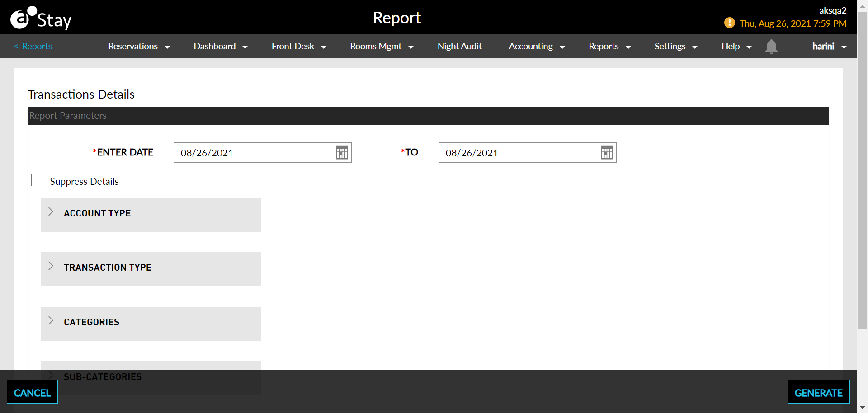This screenshot has width=868, height=413.
Task: Click the orange warning alert icon
Action: click(729, 23)
